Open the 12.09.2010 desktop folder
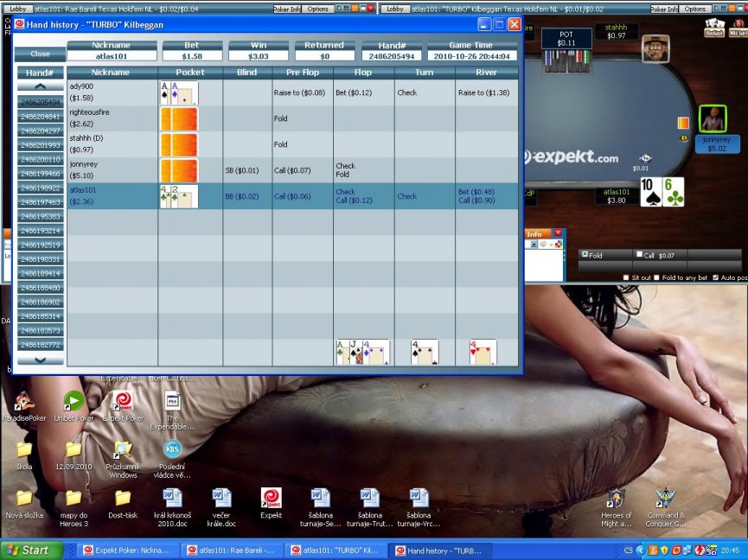This screenshot has width=748, height=560. click(x=74, y=455)
